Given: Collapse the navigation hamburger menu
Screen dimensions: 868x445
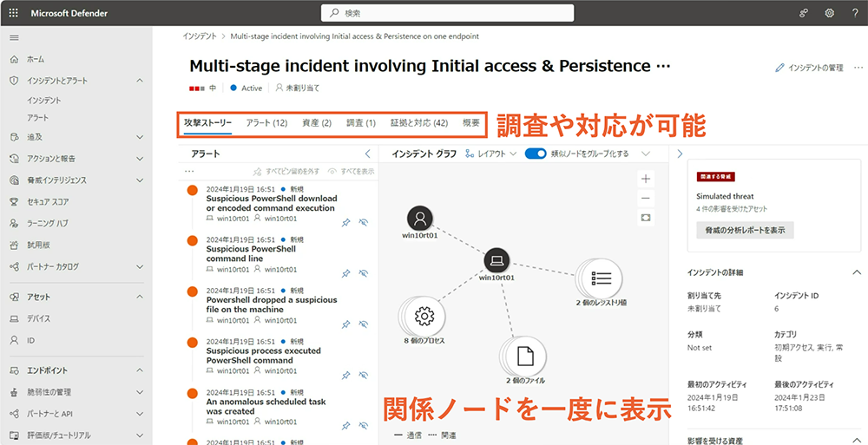Looking at the screenshot, I should point(15,37).
